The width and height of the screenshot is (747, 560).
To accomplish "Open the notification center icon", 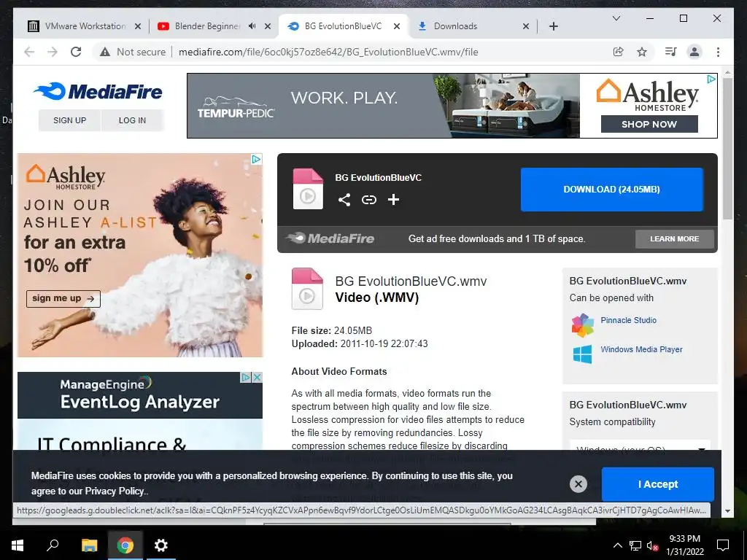I will click(x=723, y=545).
